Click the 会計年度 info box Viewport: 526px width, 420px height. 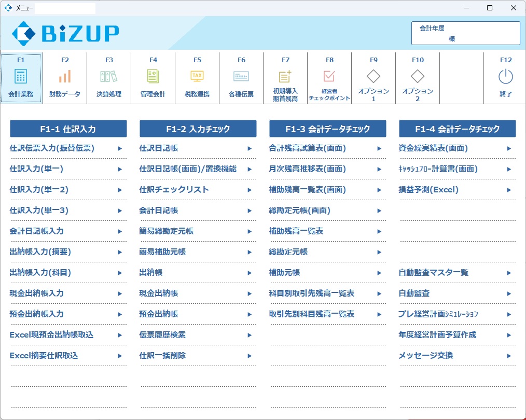(466, 33)
